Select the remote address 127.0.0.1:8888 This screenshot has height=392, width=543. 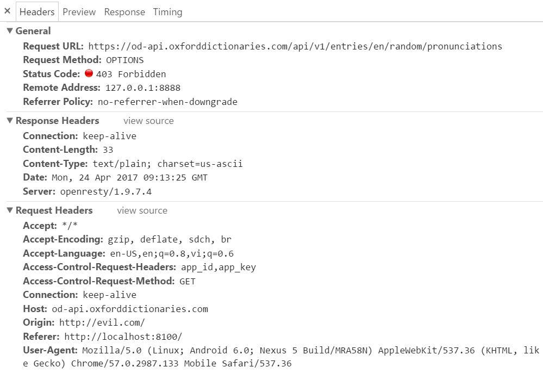coord(142,88)
